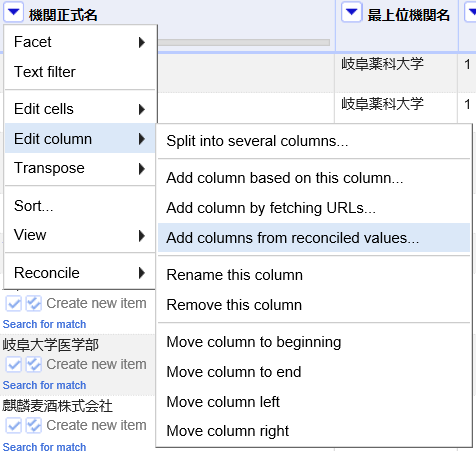
Task: Click Search for match under 岐阜大学医学部
Action: pos(44,385)
